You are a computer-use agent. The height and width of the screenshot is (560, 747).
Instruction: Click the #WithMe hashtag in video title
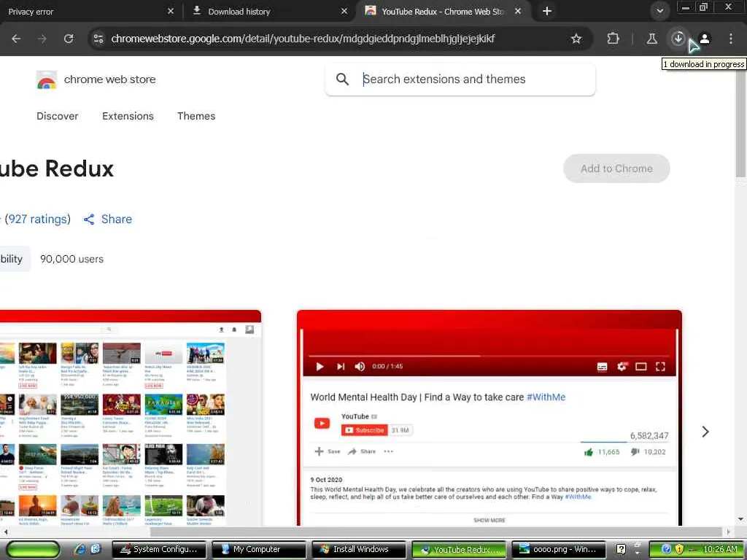[546, 397]
